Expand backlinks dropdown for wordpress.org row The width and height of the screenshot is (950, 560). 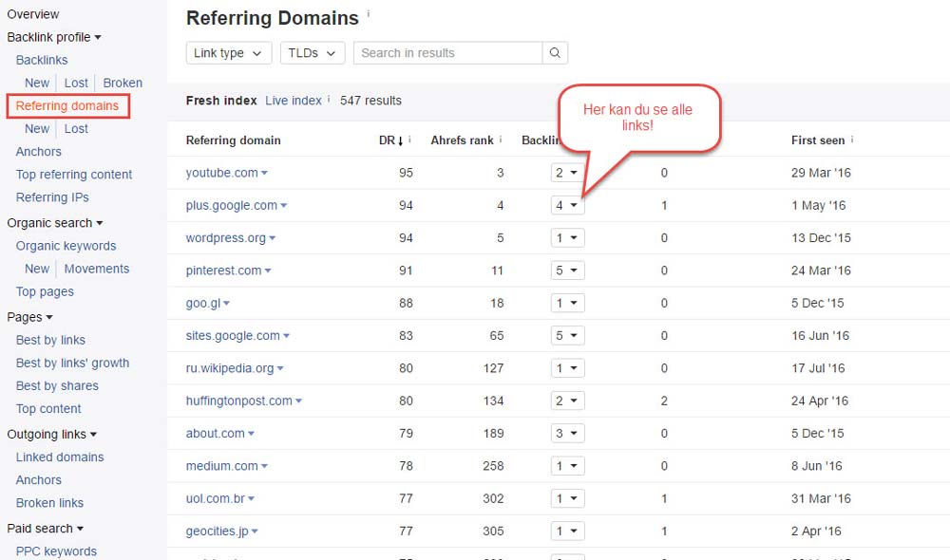(568, 238)
